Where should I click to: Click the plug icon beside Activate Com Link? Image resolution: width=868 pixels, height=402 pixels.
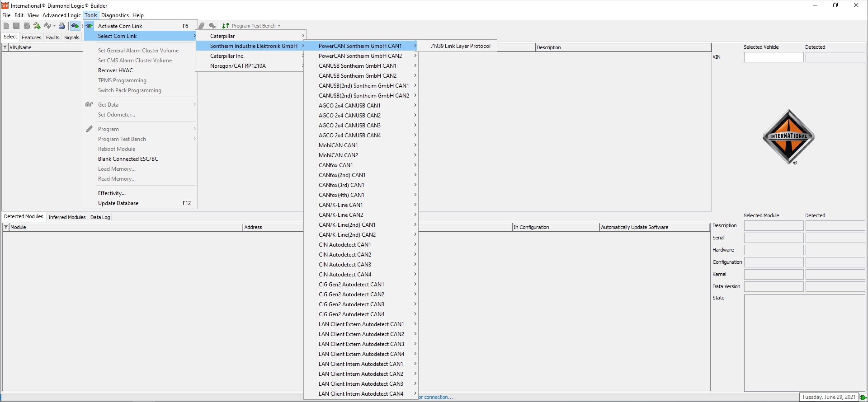(90, 26)
